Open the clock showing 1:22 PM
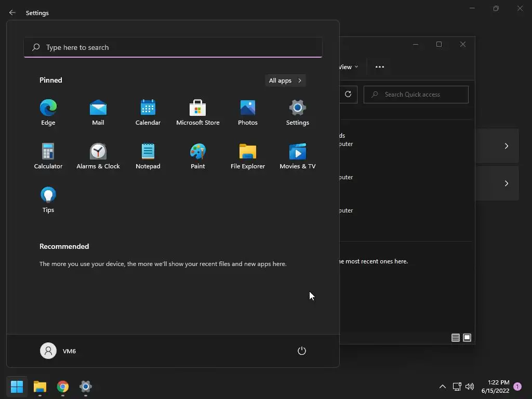 pyautogui.click(x=495, y=387)
